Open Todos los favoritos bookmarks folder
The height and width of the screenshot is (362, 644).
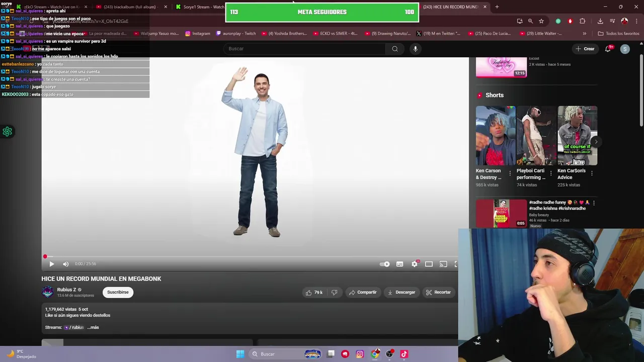click(x=618, y=34)
